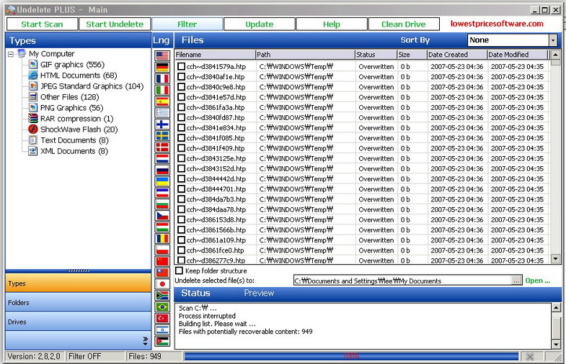The width and height of the screenshot is (566, 364).
Task: Check the box for cch~d3840af1e.htp
Action: (x=181, y=77)
